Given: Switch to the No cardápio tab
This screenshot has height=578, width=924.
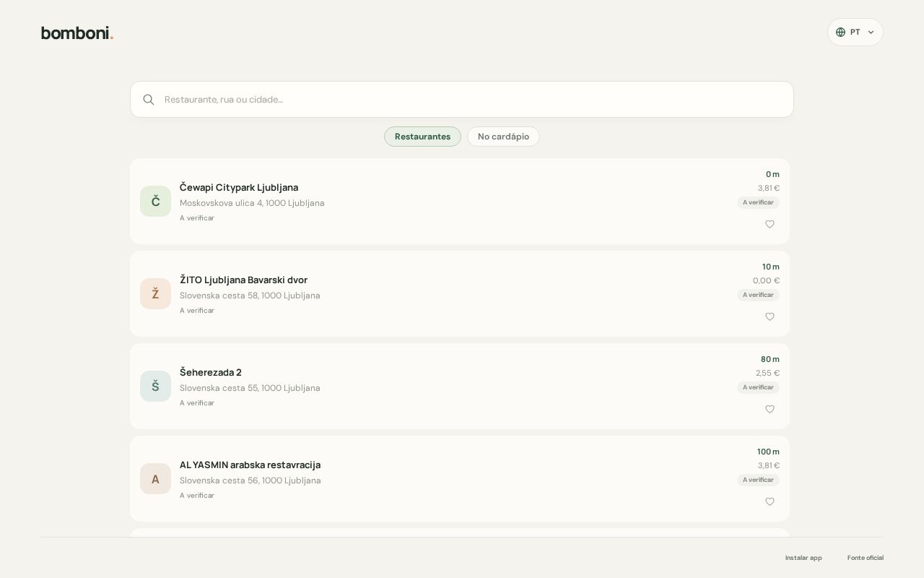Looking at the screenshot, I should click(x=503, y=137).
